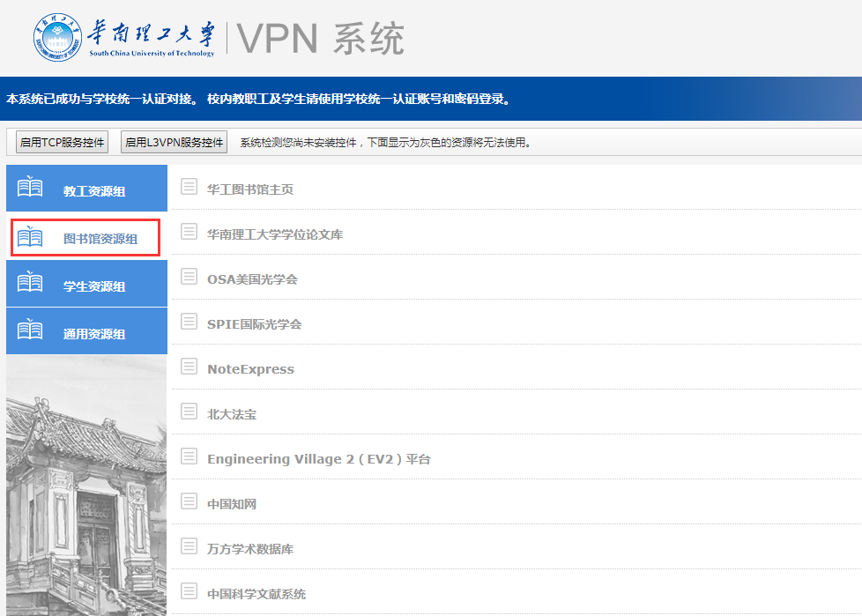The image size is (862, 616).
Task: Click the document icon next to 中国科学文献系统
Action: (189, 591)
